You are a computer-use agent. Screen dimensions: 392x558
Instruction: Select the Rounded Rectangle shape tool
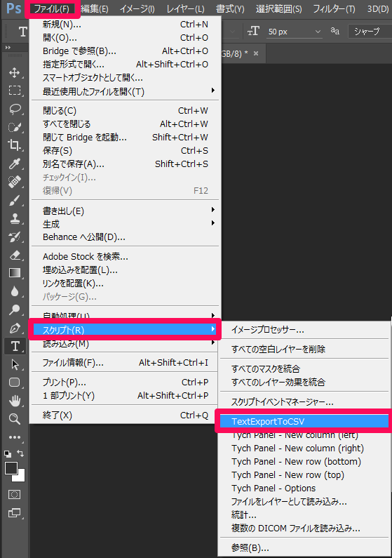coord(15,383)
